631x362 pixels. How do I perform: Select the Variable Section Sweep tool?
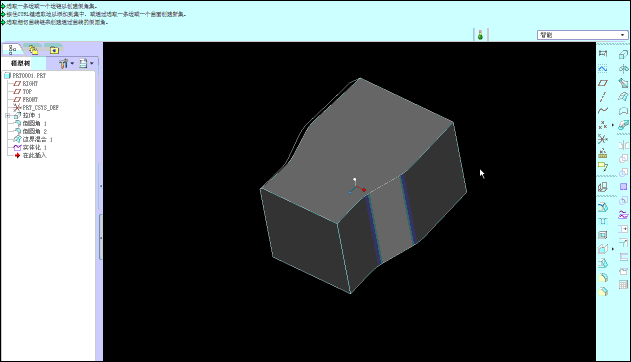tap(623, 83)
